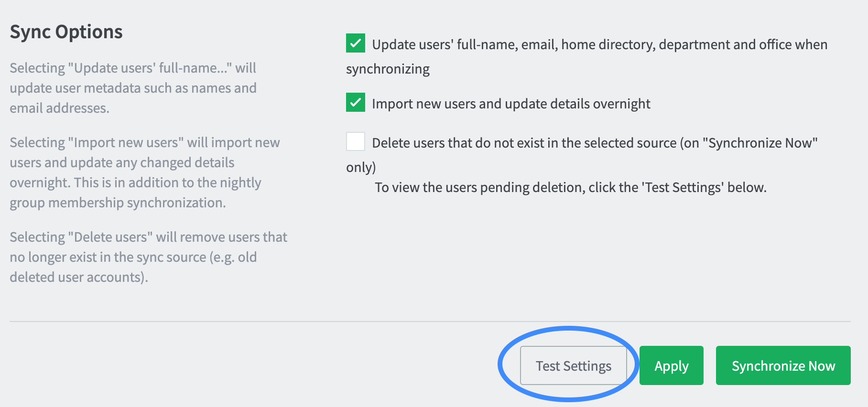Image resolution: width=868 pixels, height=407 pixels.
Task: Uncheck the update users' full-name checkbox
Action: 356,43
